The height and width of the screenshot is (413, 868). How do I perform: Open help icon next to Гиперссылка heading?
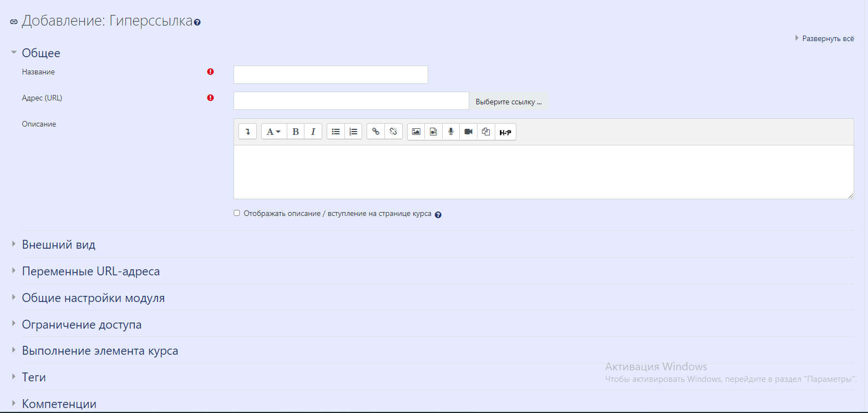(x=197, y=23)
